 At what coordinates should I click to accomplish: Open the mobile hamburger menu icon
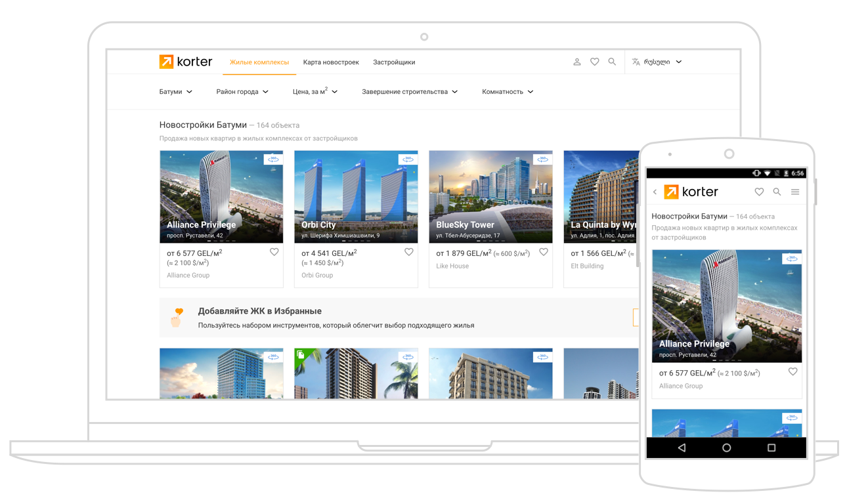coord(794,192)
